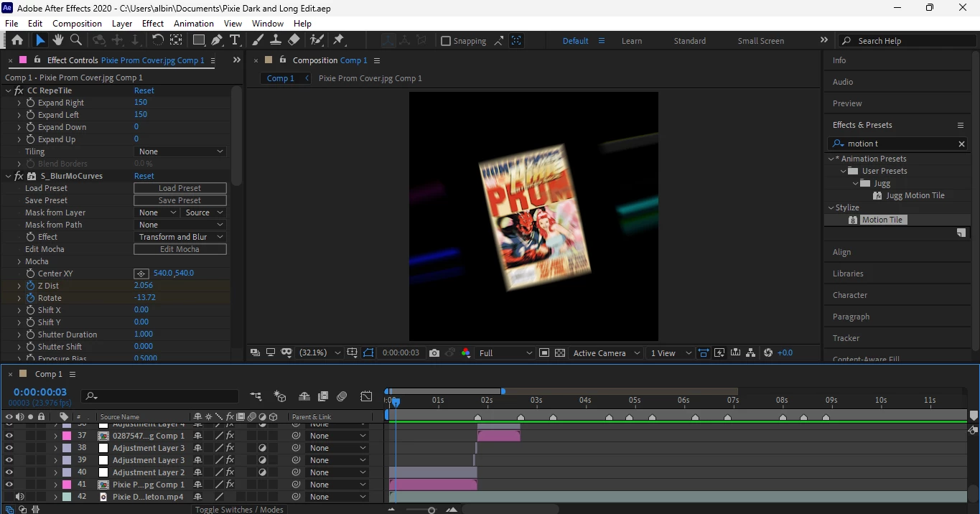Click layer 37 pink label color swatch
This screenshot has width=980, height=514.
[67, 436]
